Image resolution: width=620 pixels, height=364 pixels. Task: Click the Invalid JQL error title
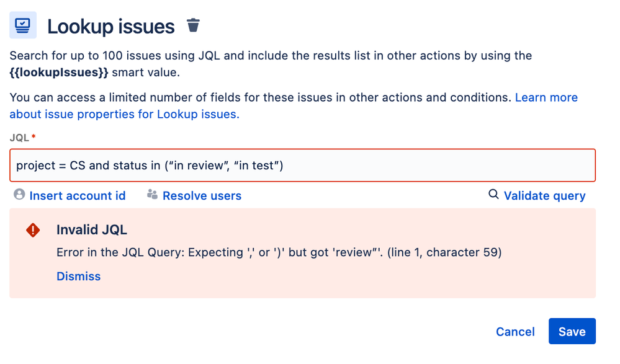tap(92, 229)
